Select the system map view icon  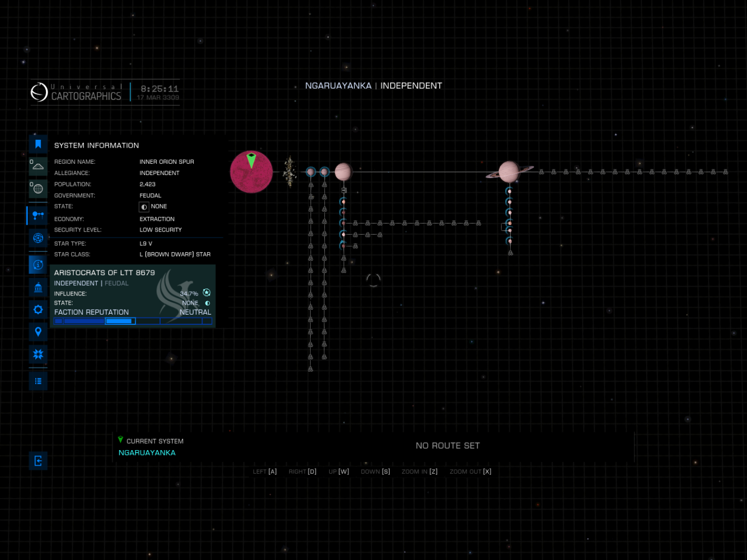pos(38,215)
